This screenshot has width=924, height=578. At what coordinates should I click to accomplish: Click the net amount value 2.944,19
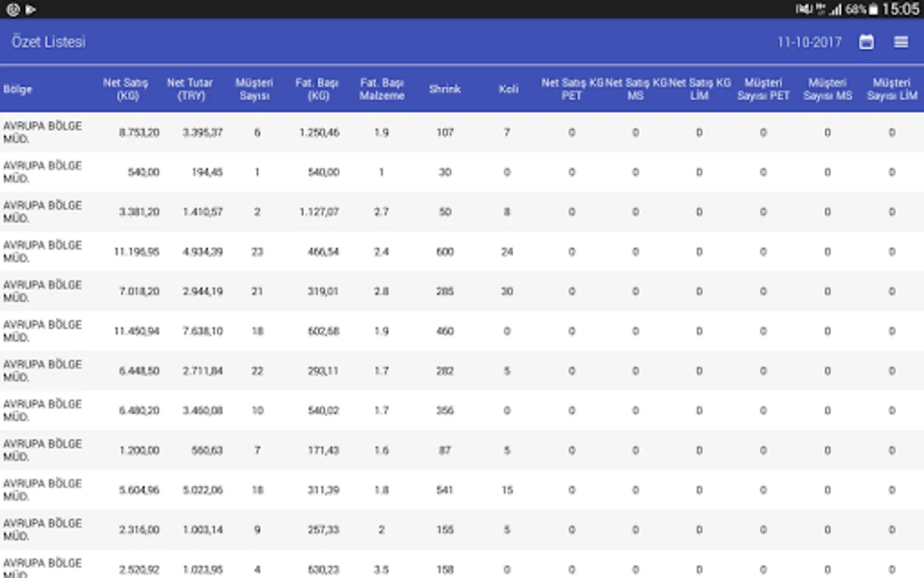(x=203, y=292)
